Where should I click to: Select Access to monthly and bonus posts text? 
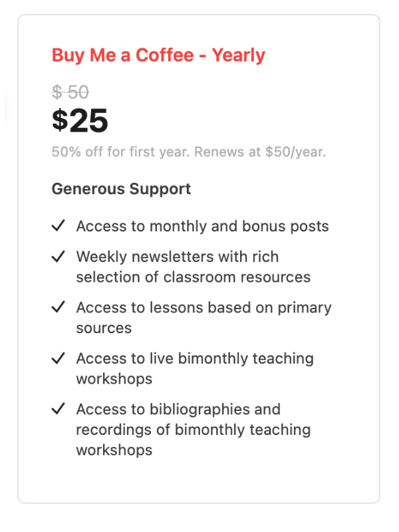pos(203,226)
